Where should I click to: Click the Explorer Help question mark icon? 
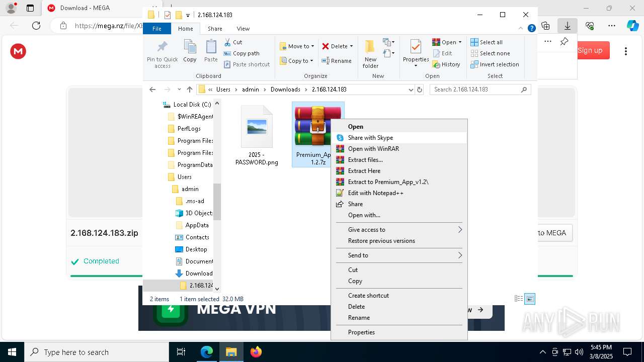pos(531,29)
